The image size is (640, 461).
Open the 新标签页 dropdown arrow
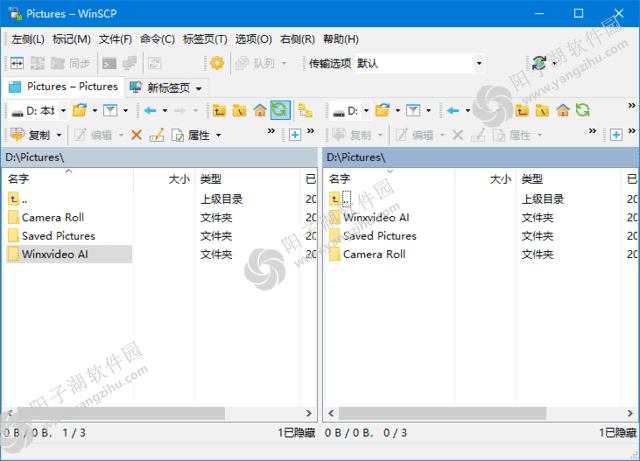coord(199,89)
